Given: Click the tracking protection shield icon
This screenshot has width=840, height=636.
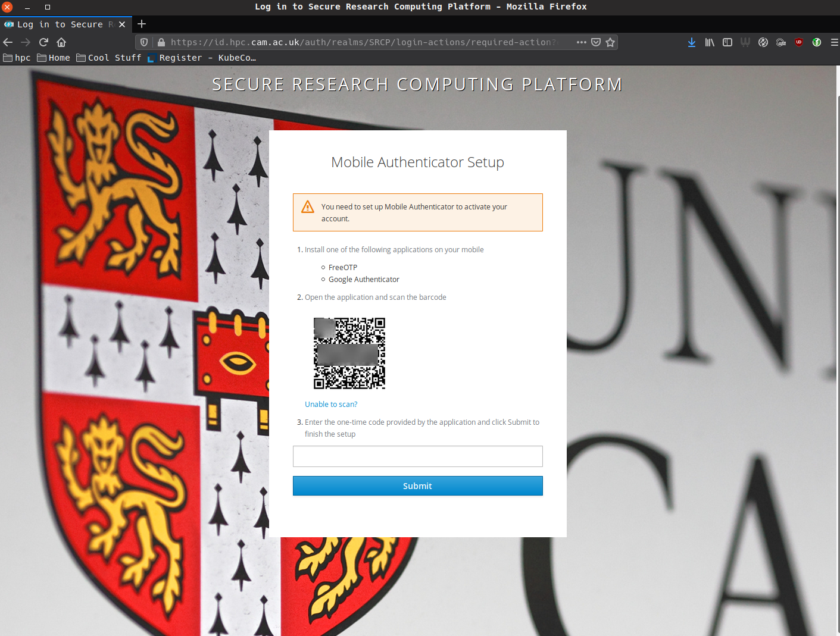Looking at the screenshot, I should pyautogui.click(x=144, y=42).
